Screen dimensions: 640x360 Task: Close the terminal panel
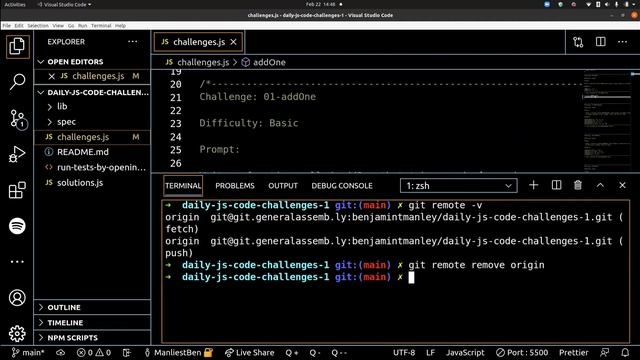pos(622,185)
